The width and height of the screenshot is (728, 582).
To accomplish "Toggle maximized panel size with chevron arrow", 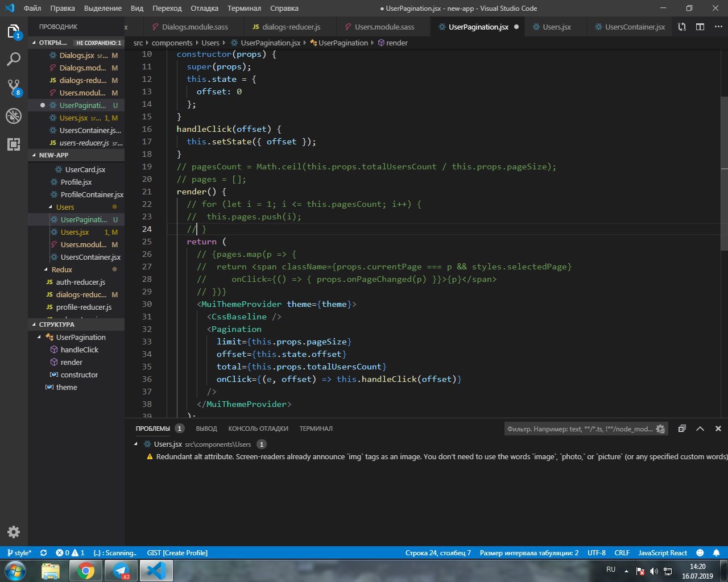I will 700,429.
